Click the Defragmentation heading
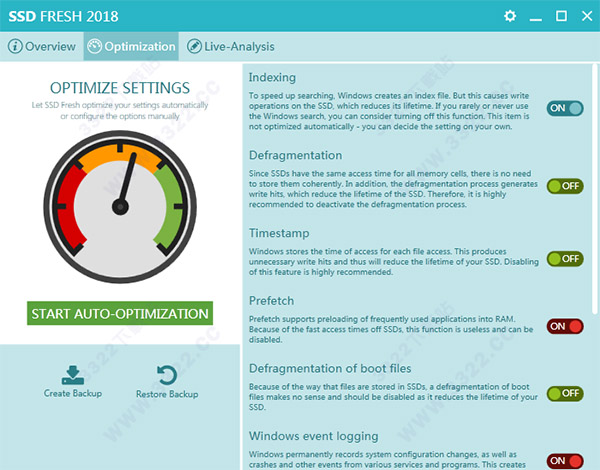 point(295,155)
